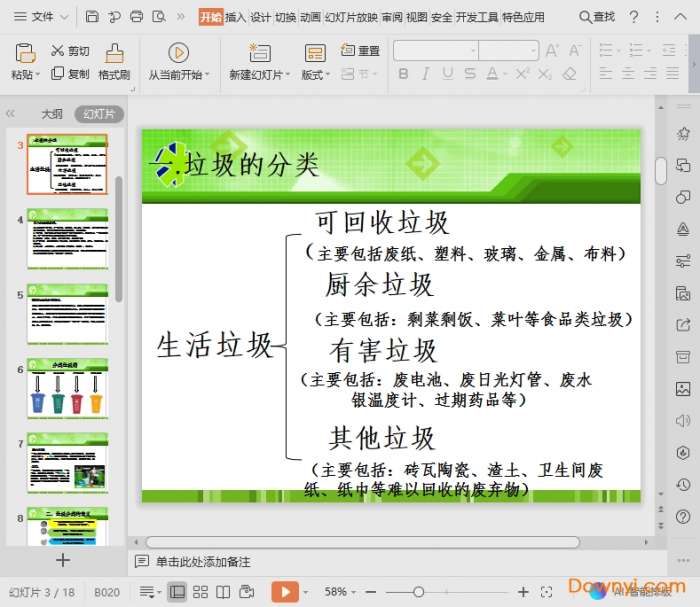
Task: Open the 文件 menu dropdown arrow
Action: pos(65,17)
